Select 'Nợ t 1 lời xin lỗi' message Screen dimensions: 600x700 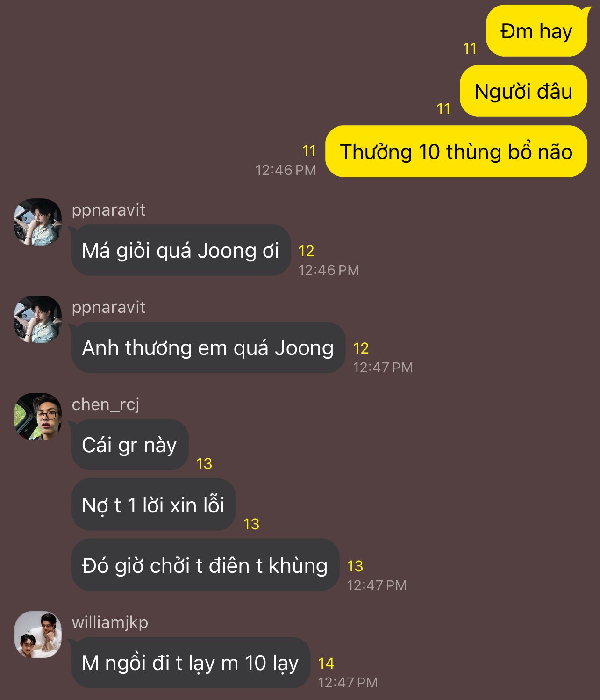point(154,505)
